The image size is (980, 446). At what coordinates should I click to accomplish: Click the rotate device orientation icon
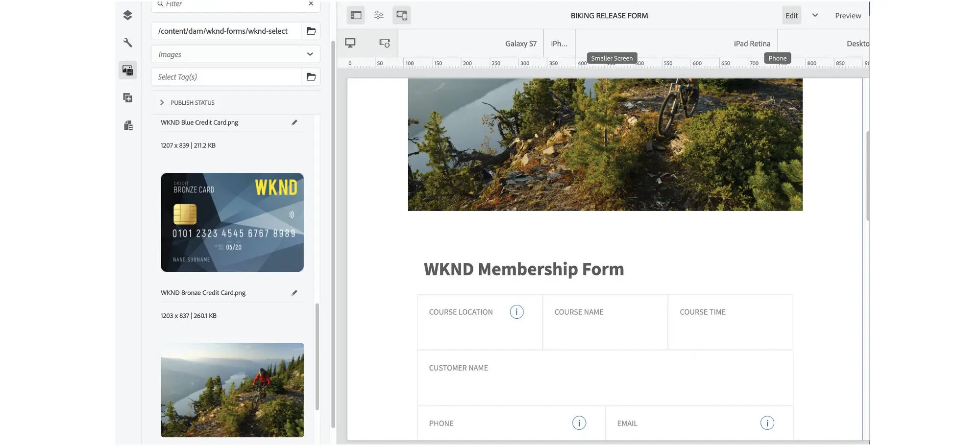385,43
